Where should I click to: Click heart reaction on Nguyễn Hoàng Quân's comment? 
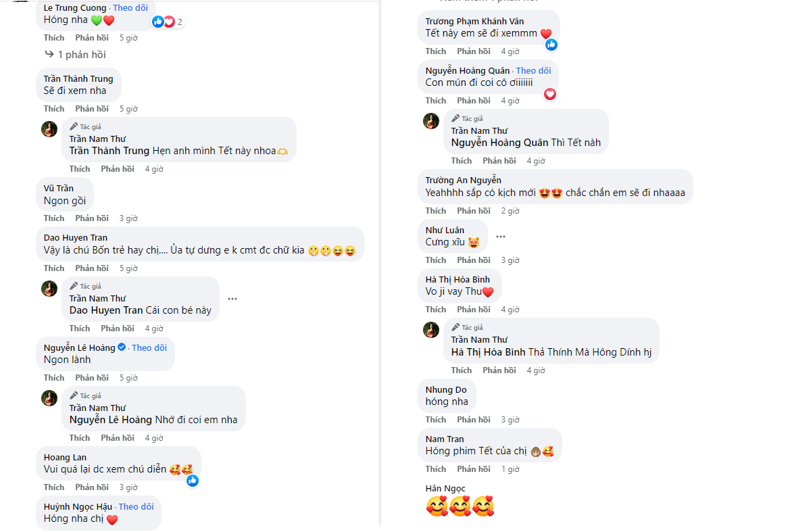tap(550, 94)
